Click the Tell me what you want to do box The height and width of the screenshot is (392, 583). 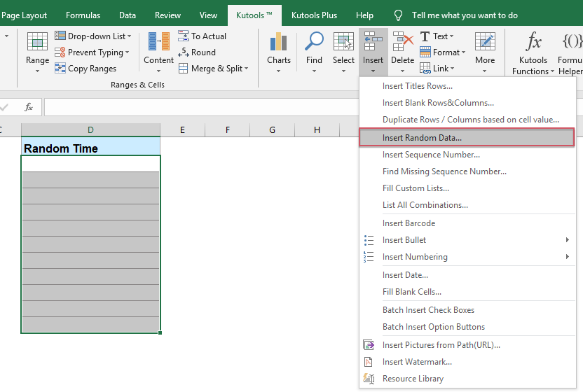(465, 15)
